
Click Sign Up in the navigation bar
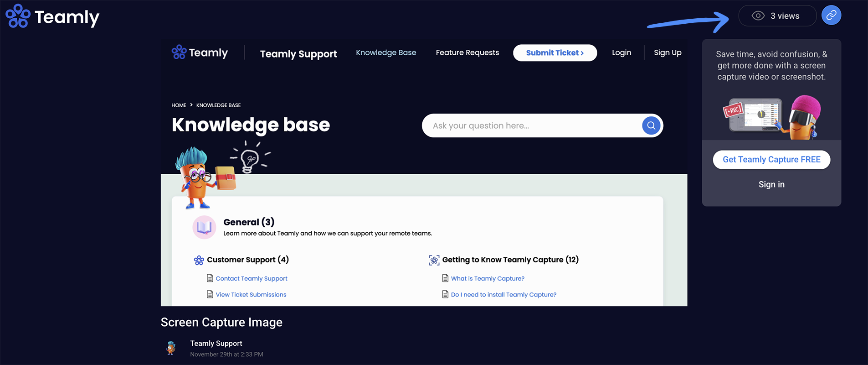pyautogui.click(x=668, y=52)
